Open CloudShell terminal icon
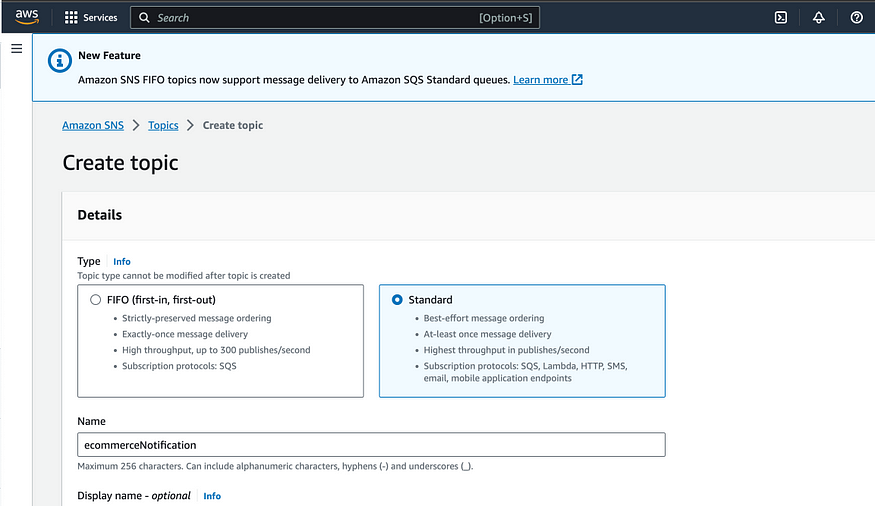The width and height of the screenshot is (875, 506). (x=781, y=17)
